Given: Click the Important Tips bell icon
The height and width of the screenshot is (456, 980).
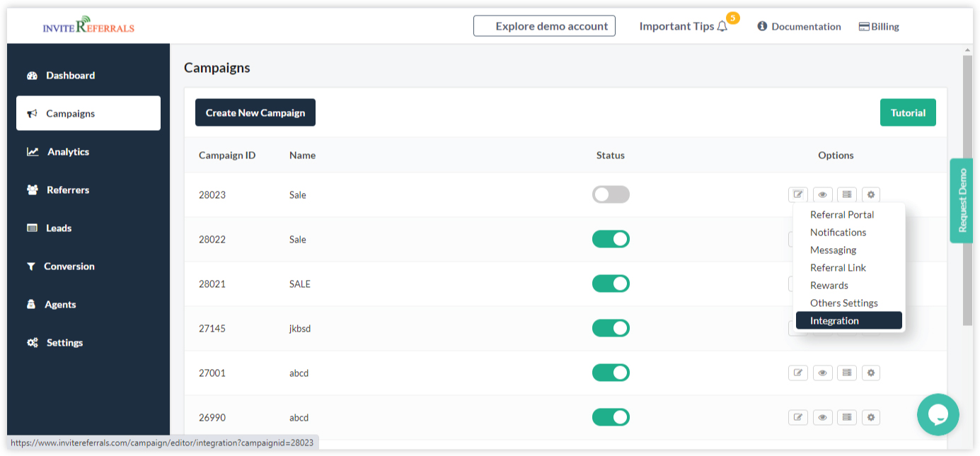Looking at the screenshot, I should [x=722, y=27].
